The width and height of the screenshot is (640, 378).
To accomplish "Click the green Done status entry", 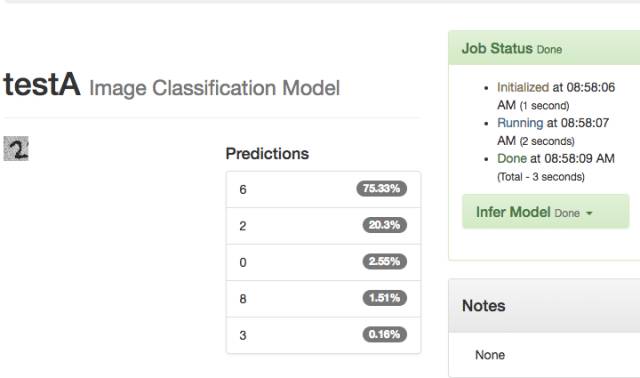I will point(512,158).
